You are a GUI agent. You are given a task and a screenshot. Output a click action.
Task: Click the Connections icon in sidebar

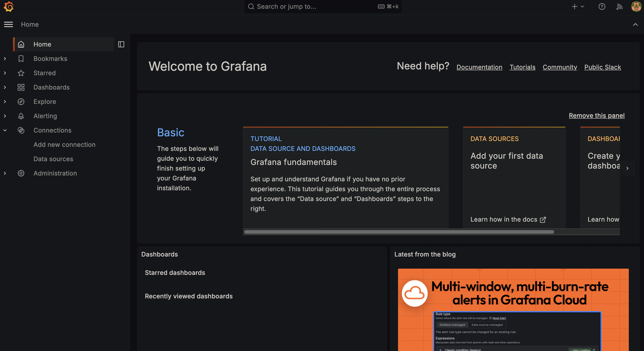[x=21, y=130]
